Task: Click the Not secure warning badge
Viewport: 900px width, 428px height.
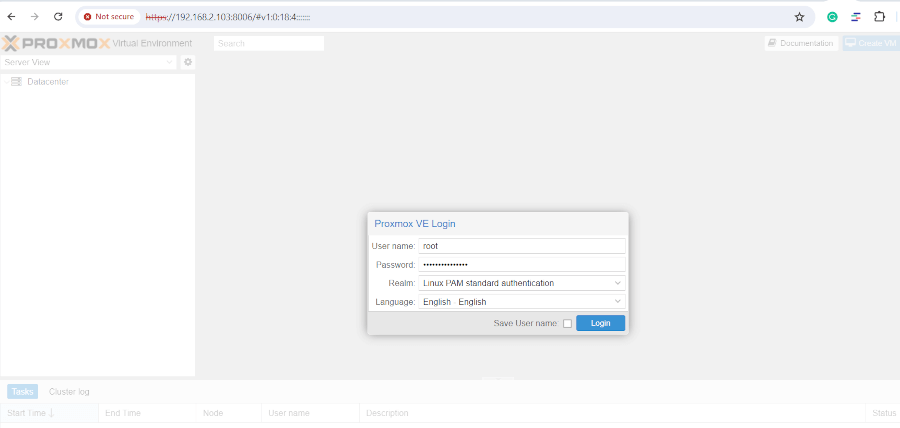Action: pyautogui.click(x=109, y=17)
